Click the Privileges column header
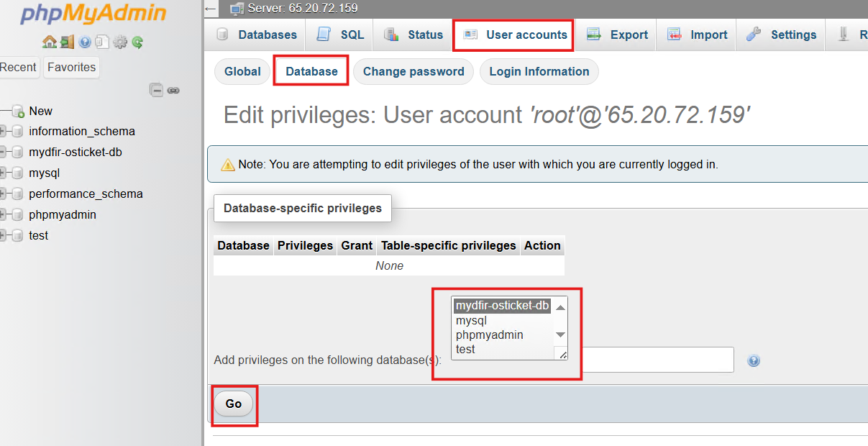The image size is (868, 446). pyautogui.click(x=306, y=245)
